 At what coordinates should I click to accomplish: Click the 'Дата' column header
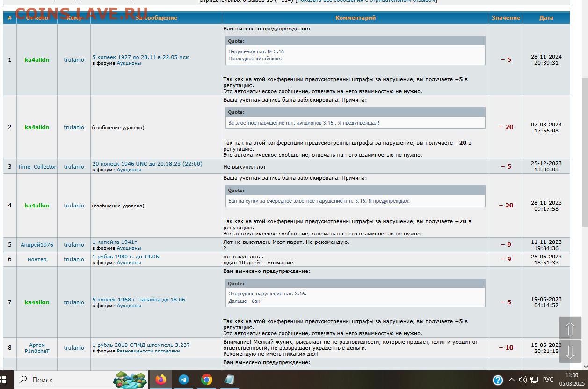(x=546, y=18)
